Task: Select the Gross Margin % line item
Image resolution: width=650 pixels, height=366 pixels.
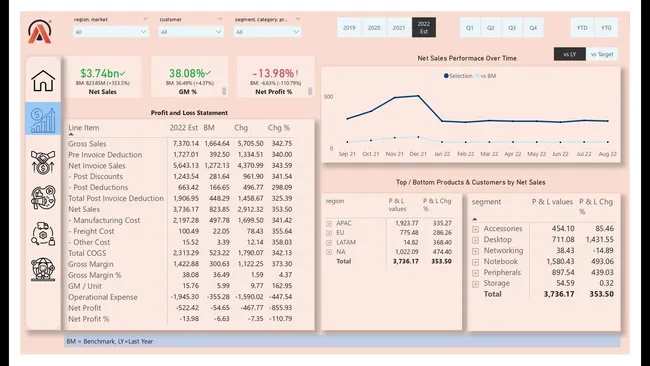Action: (95, 275)
